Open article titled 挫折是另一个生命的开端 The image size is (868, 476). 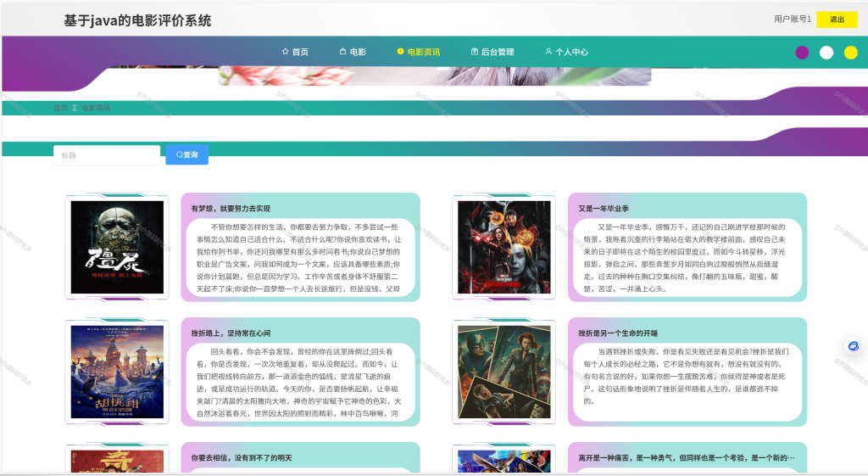[618, 333]
